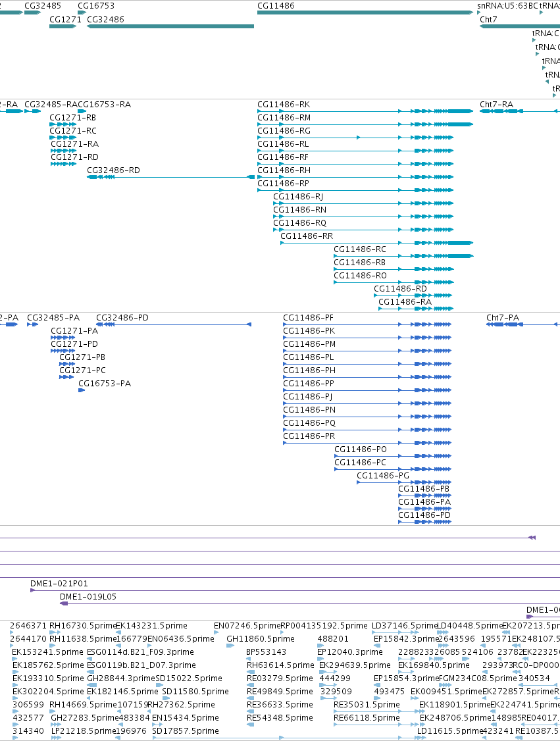Screen dimensions: 560x741
Task: Click EST SD17857.5prime
Action: click(186, 732)
